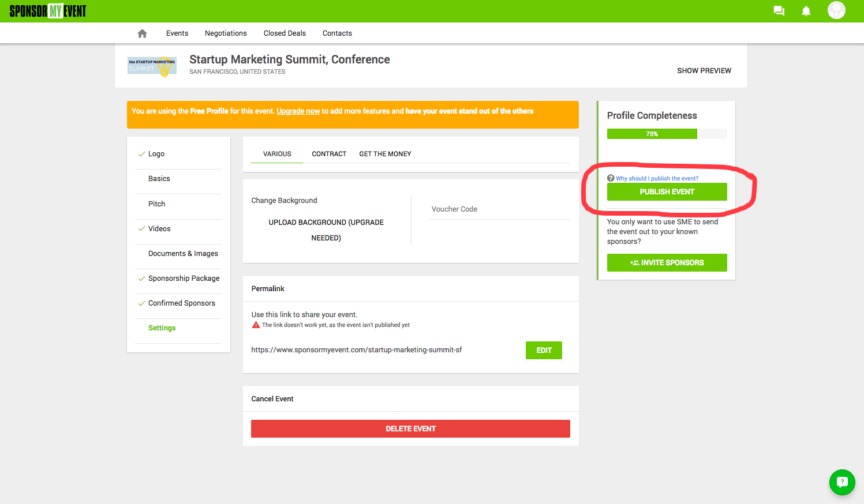Click the 'Change Background' label
864x504 pixels.
[x=284, y=201]
